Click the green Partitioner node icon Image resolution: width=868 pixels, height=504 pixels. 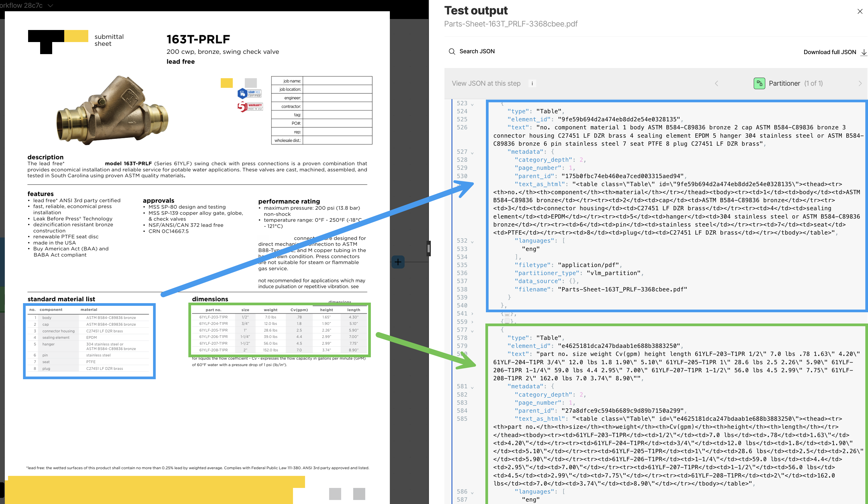(x=759, y=84)
